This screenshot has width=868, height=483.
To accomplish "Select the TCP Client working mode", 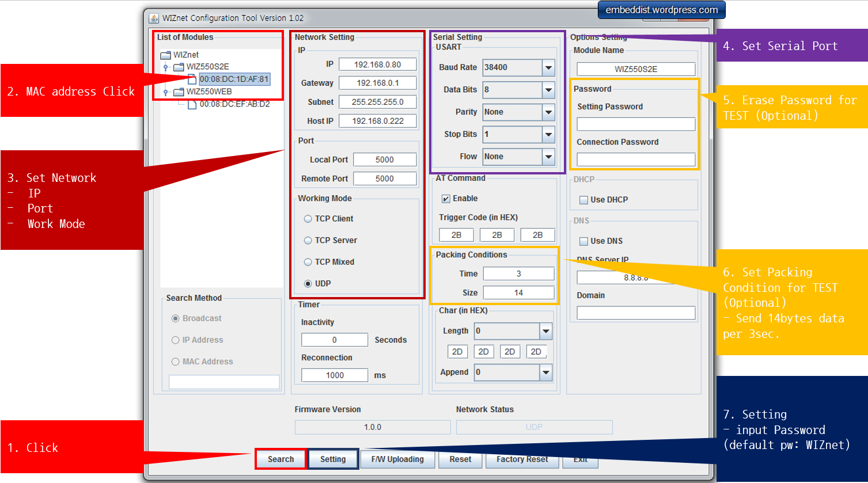I will tap(308, 219).
